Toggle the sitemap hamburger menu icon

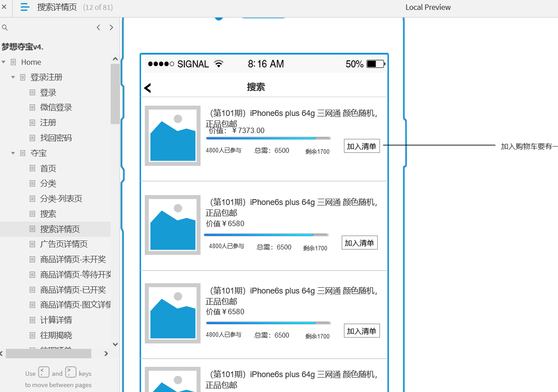pos(25,7)
